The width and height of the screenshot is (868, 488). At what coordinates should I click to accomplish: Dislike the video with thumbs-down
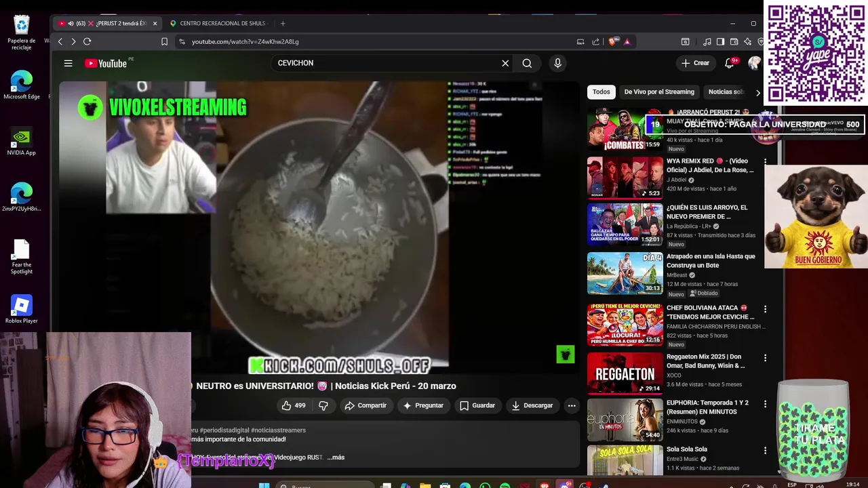point(323,405)
